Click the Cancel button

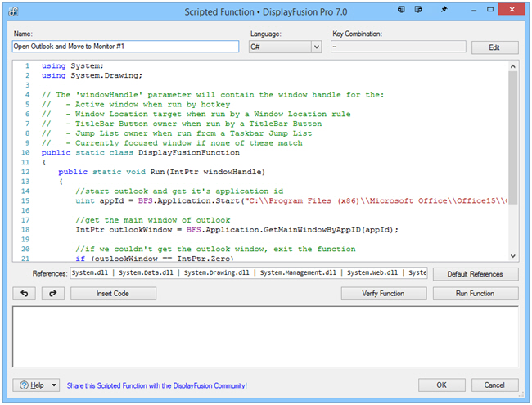(494, 385)
